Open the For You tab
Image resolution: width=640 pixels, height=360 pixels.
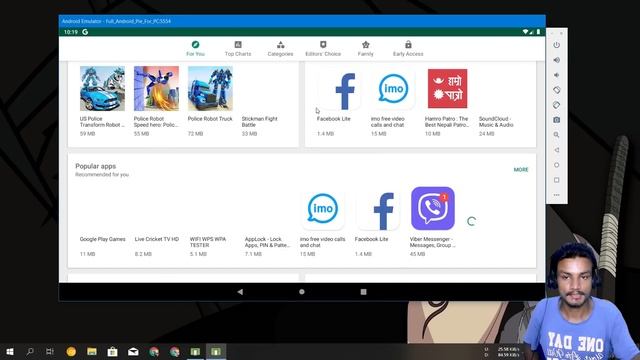click(195, 49)
